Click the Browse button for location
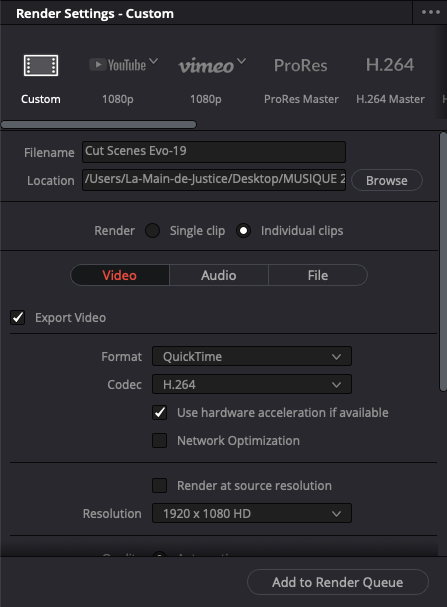Screen dimensions: 447x607 tap(387, 180)
